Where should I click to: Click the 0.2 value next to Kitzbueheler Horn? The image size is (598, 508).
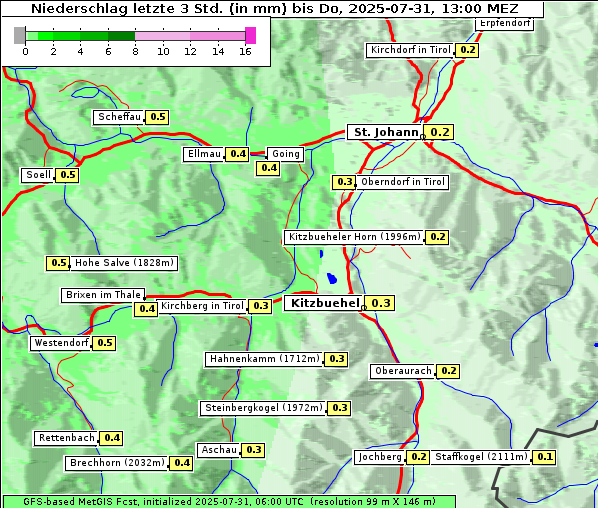click(437, 237)
